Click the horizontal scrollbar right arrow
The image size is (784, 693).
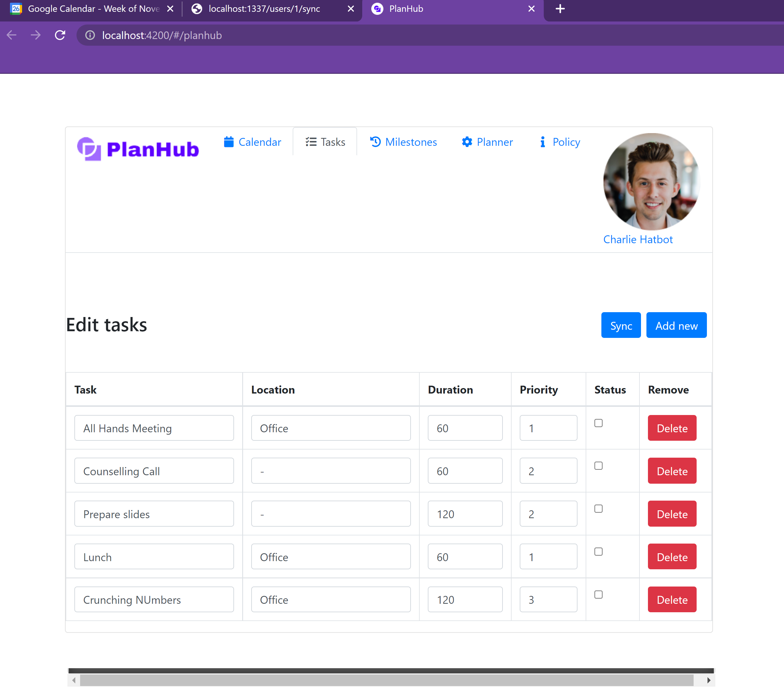point(708,680)
